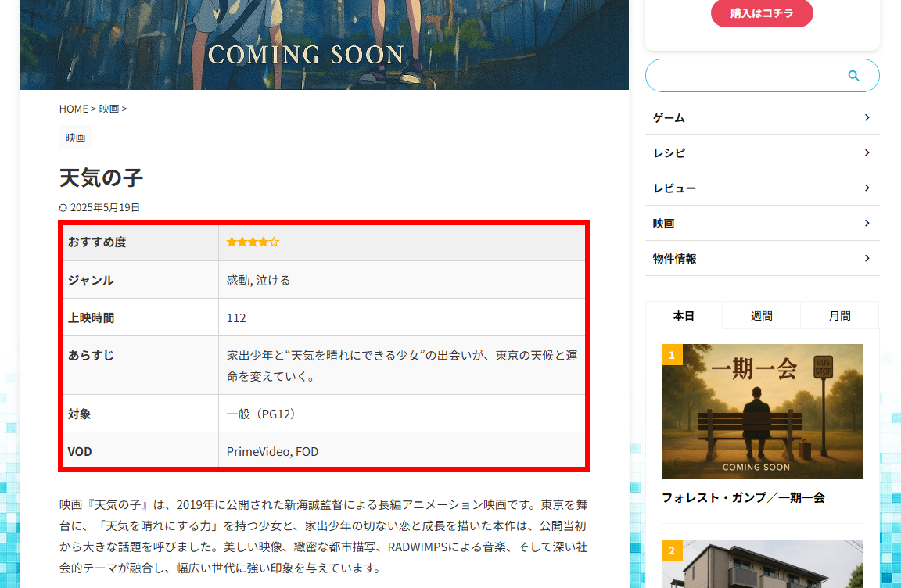Image resolution: width=901 pixels, height=588 pixels.
Task: Open the 物件情報 sidebar category
Action: pyautogui.click(x=762, y=258)
